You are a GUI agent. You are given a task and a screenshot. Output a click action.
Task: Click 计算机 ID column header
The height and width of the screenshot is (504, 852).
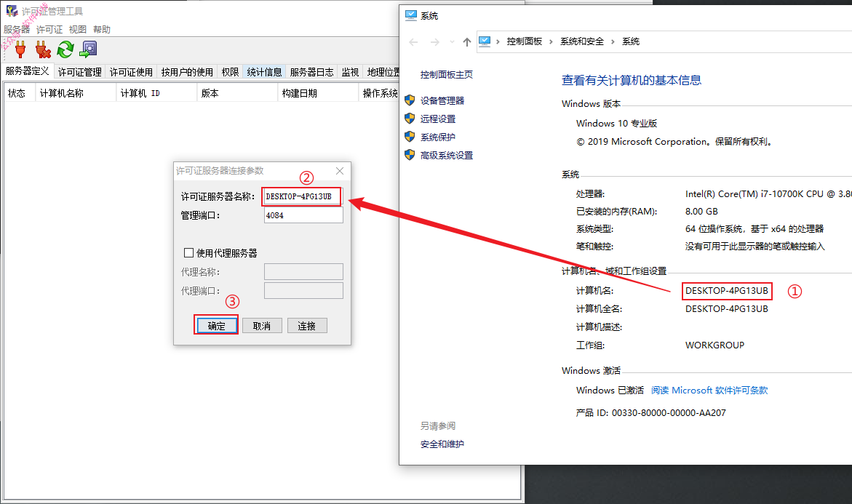pyautogui.click(x=156, y=93)
